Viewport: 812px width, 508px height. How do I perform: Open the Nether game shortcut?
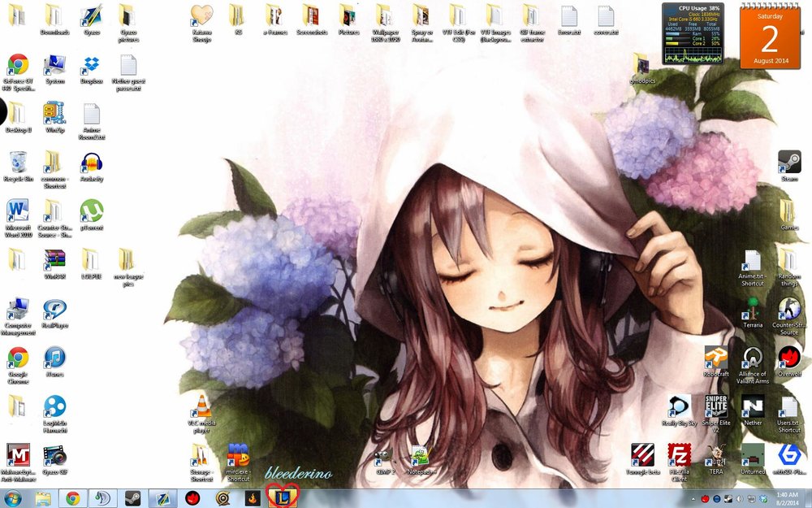point(753,410)
